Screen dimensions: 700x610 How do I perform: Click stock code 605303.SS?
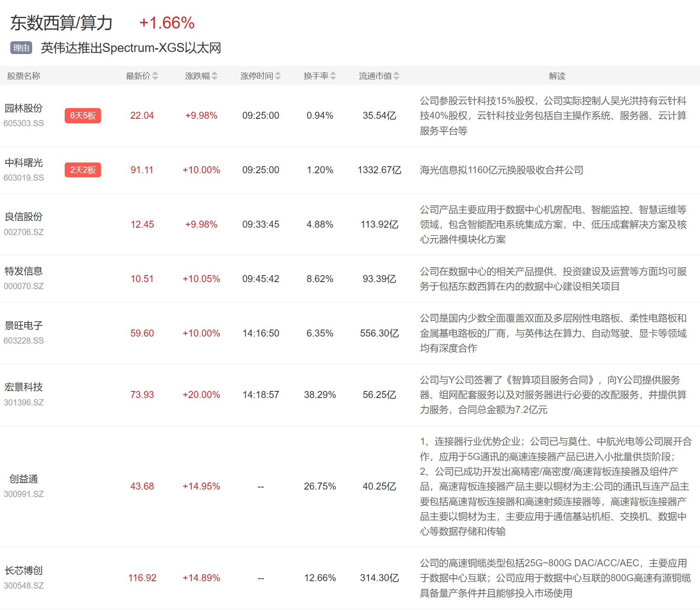point(23,123)
